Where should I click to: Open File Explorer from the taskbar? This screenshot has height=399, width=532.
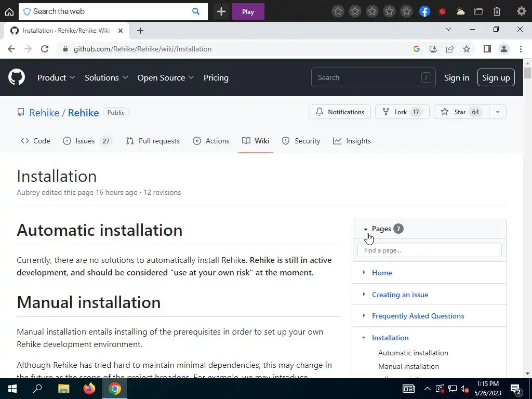[63, 389]
